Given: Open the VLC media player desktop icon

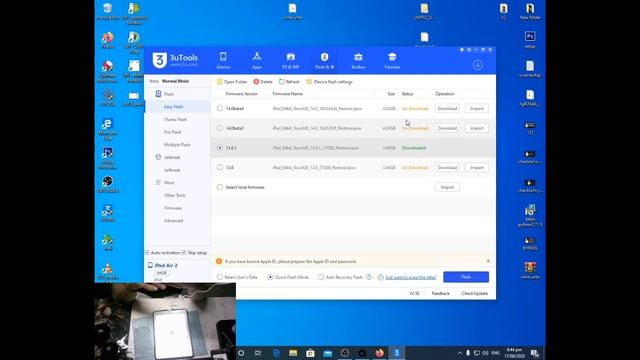Looking at the screenshot, I should [x=107, y=272].
